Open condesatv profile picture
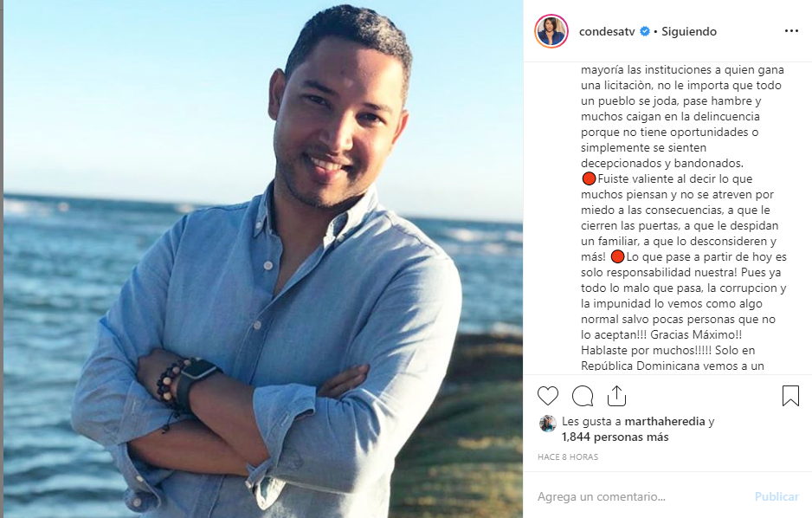Viewport: 812px width, 518px height. coord(551,31)
